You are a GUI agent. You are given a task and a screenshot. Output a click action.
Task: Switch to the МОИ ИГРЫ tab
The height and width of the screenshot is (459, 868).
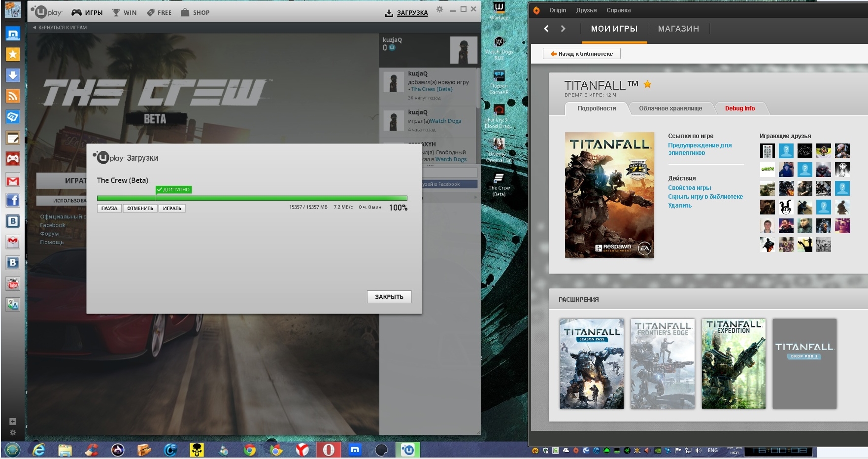(x=614, y=29)
